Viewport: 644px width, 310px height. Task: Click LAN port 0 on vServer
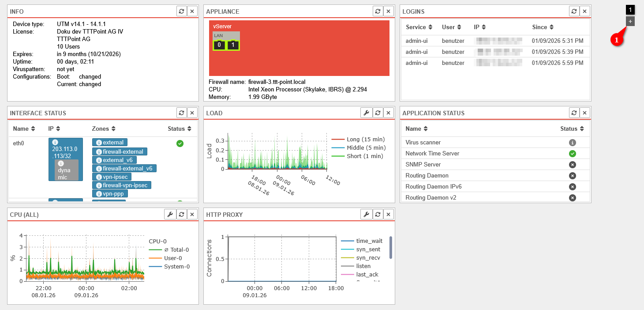click(219, 45)
